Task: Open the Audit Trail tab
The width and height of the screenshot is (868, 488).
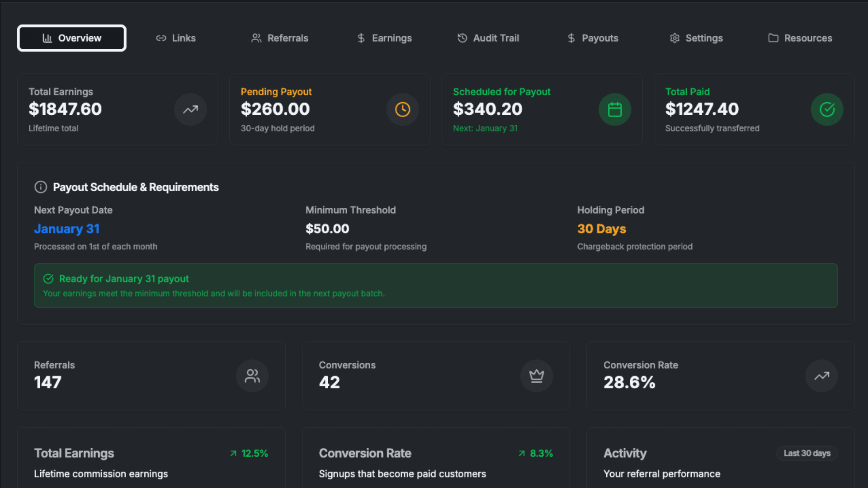Action: (488, 38)
